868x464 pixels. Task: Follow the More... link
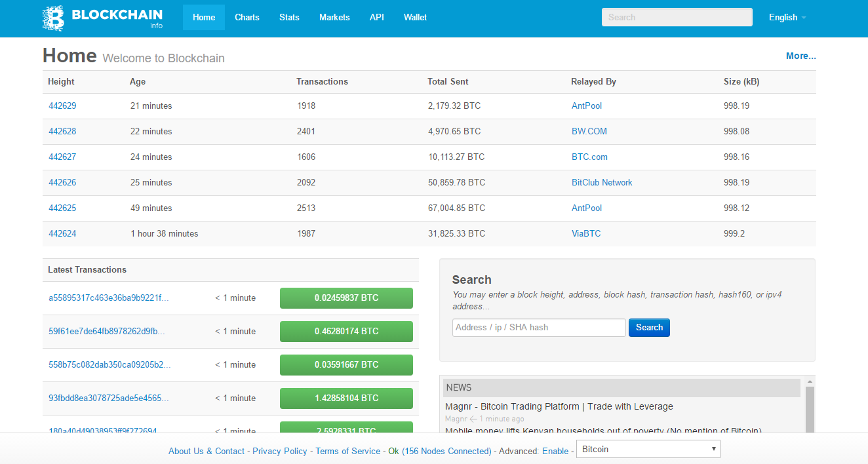point(801,56)
